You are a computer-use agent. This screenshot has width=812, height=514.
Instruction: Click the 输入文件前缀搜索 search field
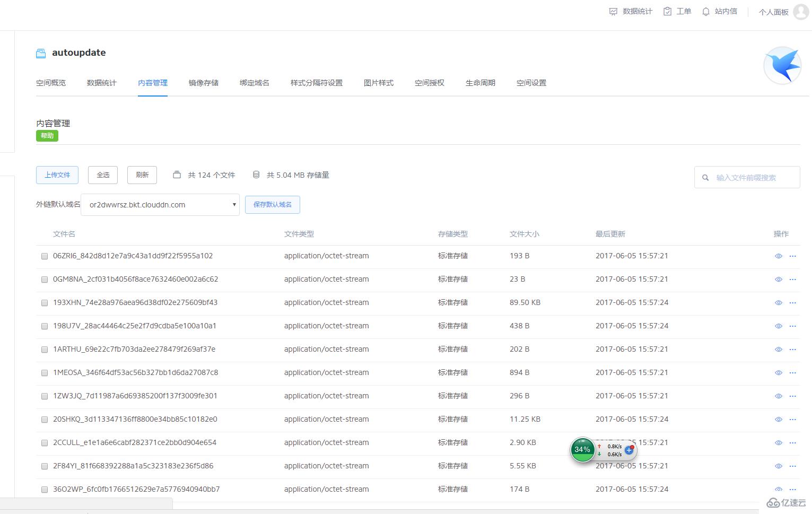pyautogui.click(x=747, y=178)
